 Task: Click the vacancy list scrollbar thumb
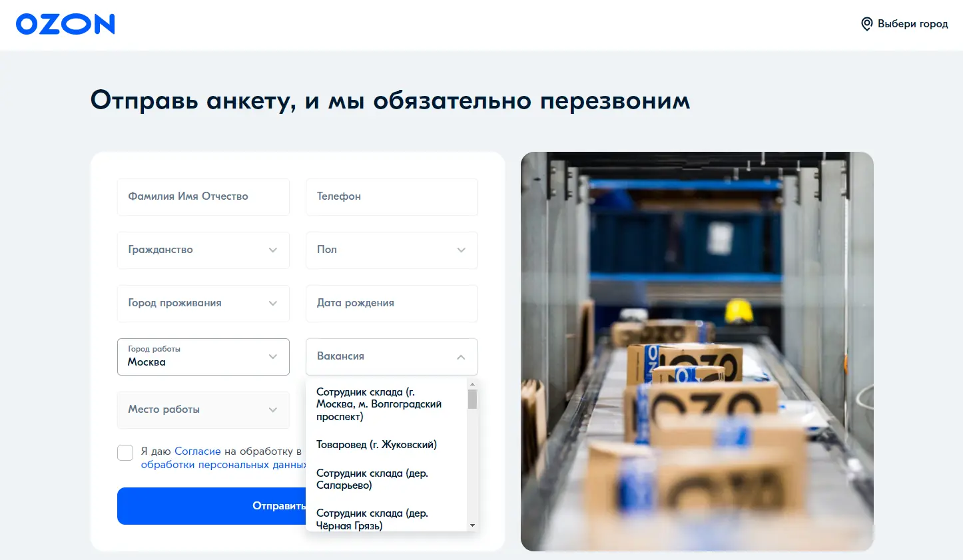472,400
